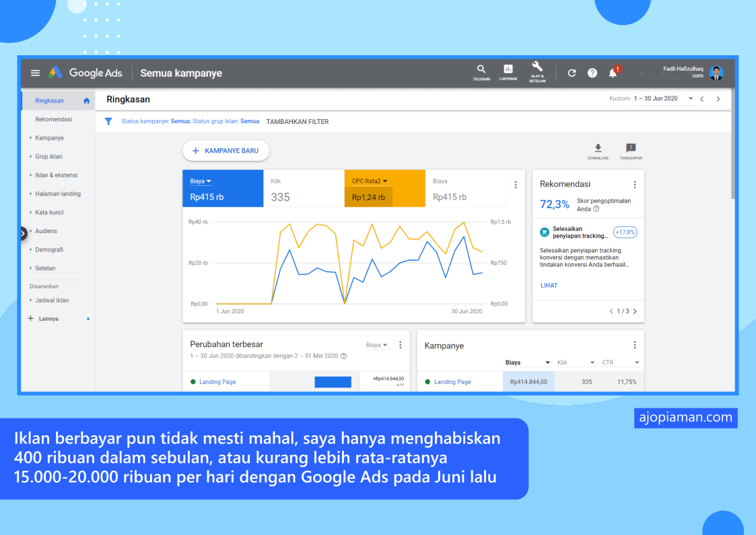The height and width of the screenshot is (535, 756).
Task: Open the Help question mark icon
Action: pos(592,73)
